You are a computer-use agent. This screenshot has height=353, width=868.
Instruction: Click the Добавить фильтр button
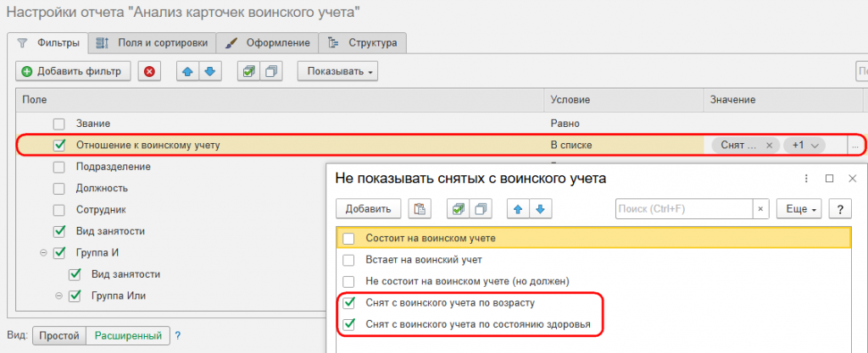(72, 71)
